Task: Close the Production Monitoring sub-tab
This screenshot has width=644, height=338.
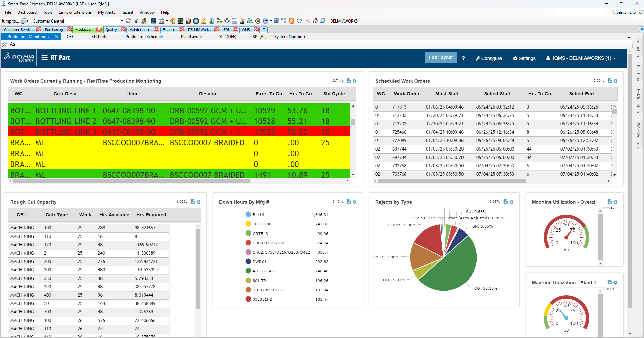Action: (57, 37)
